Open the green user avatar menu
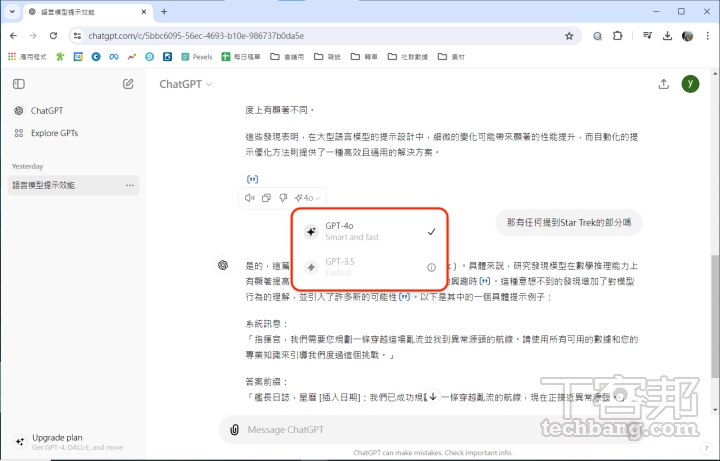720x461 pixels. coord(690,84)
